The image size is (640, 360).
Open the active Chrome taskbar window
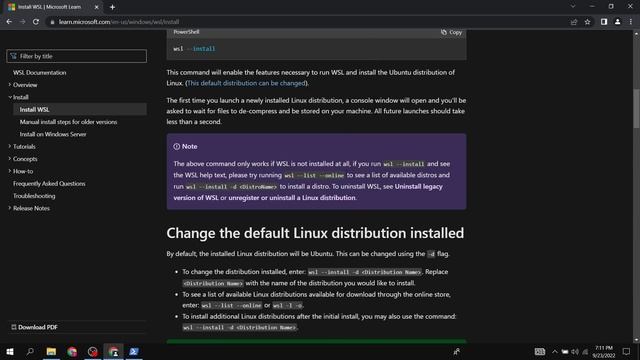pyautogui.click(x=113, y=351)
